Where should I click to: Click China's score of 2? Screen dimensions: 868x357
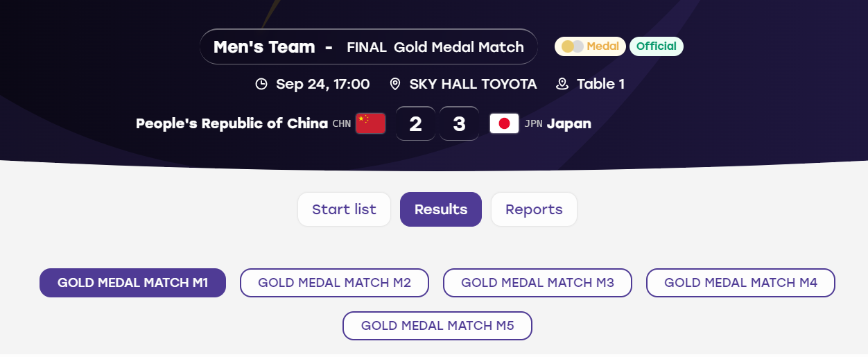pyautogui.click(x=415, y=123)
